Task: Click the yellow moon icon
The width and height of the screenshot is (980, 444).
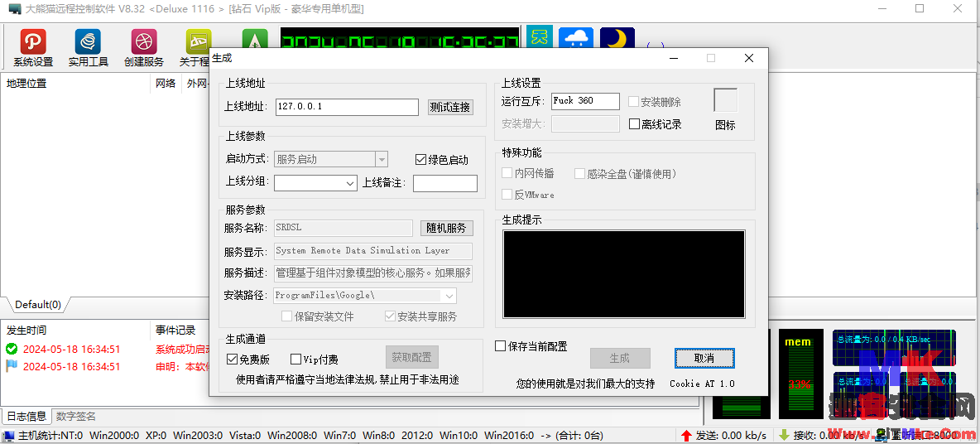Action: click(x=617, y=41)
